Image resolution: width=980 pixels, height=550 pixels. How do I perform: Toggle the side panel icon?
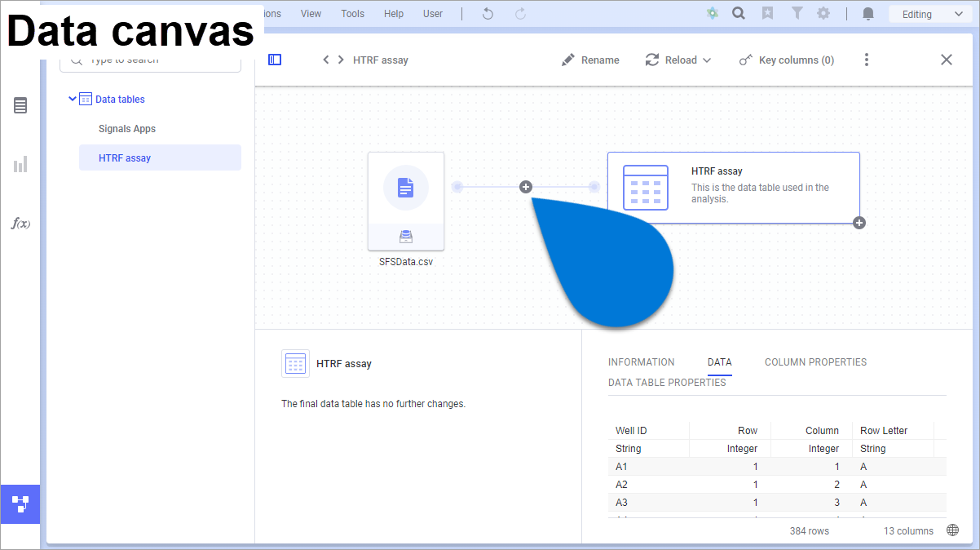click(275, 60)
